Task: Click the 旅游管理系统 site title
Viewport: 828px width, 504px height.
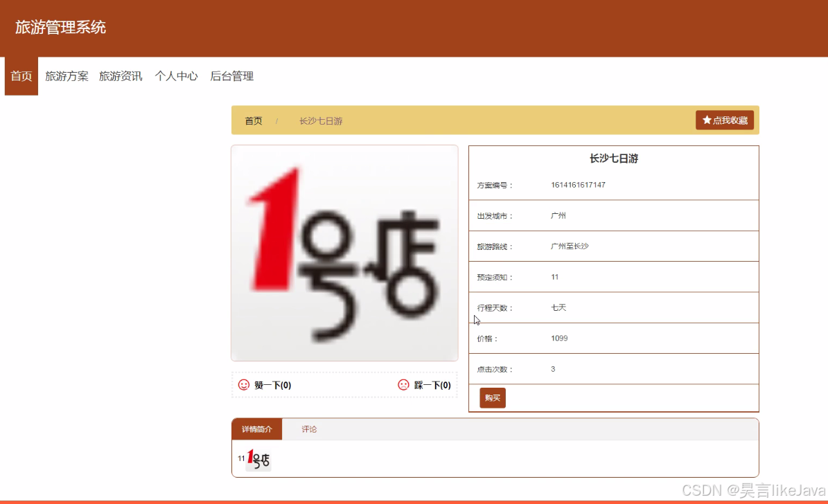Action: point(60,28)
